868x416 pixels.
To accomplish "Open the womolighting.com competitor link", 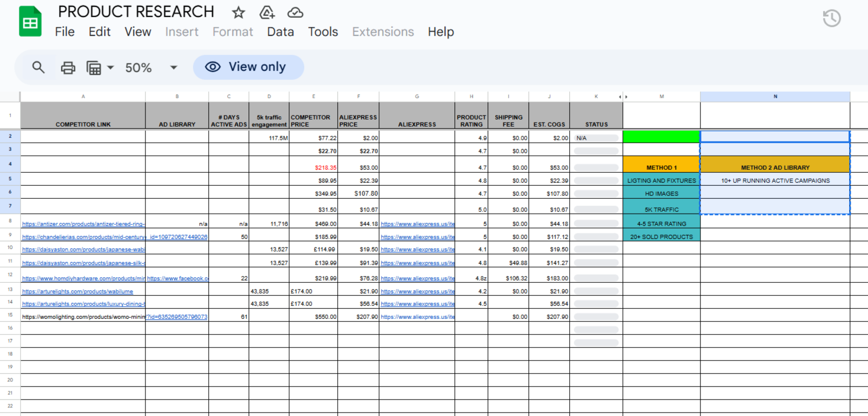I will (x=83, y=317).
